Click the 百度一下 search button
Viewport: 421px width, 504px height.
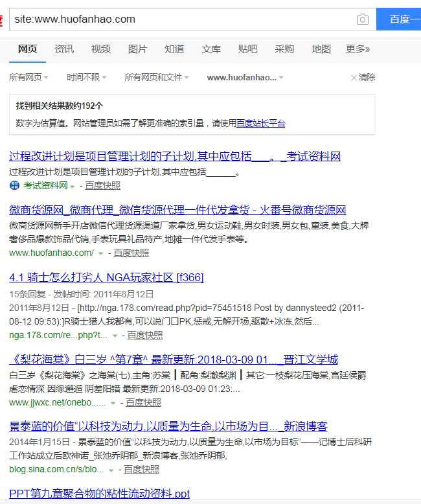click(399, 19)
